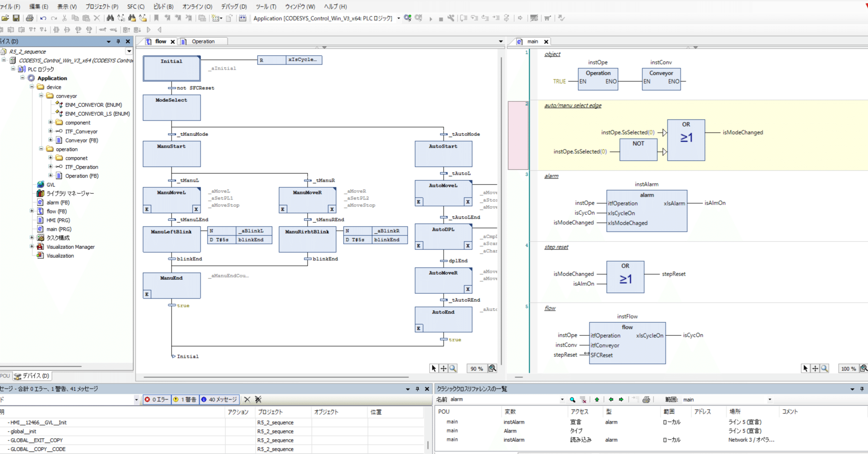Click the Find binoculars icon in toolbar
The height and width of the screenshot is (454, 868).
coord(110,18)
